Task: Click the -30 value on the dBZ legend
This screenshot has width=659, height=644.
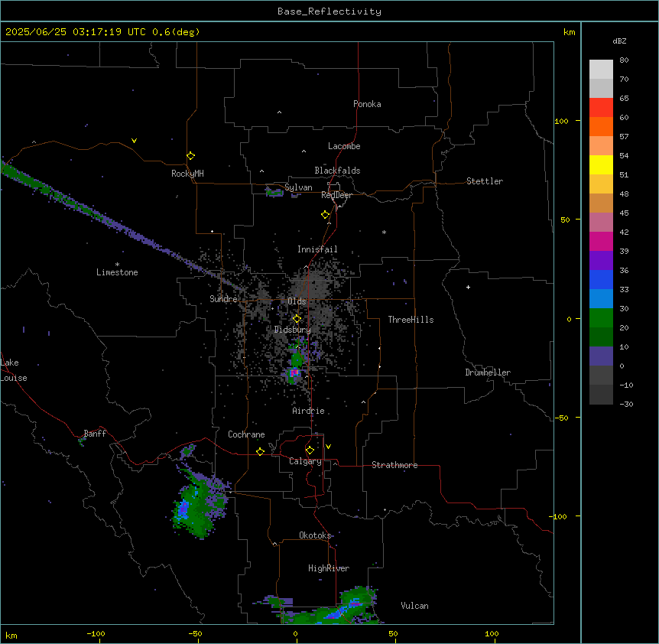Action: pos(626,405)
